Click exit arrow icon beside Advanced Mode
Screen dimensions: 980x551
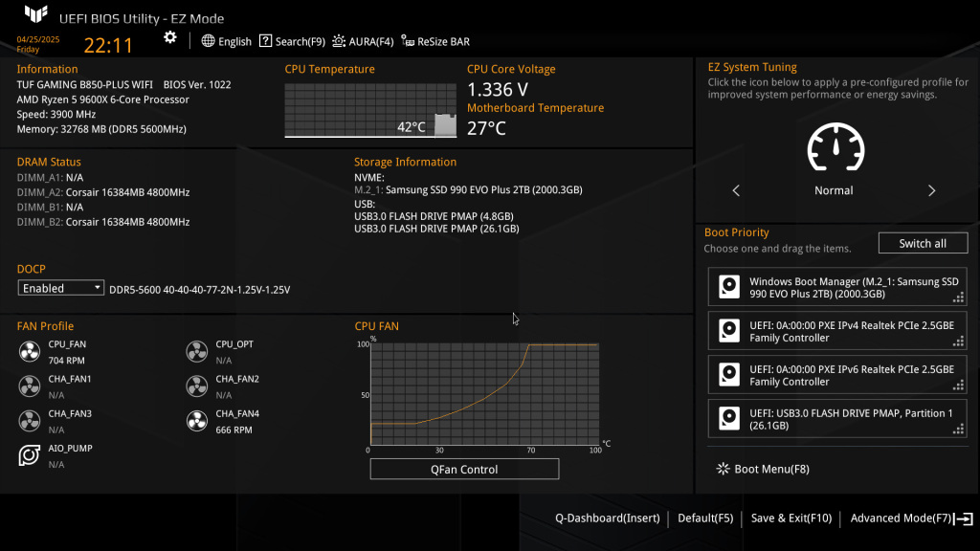pos(964,518)
